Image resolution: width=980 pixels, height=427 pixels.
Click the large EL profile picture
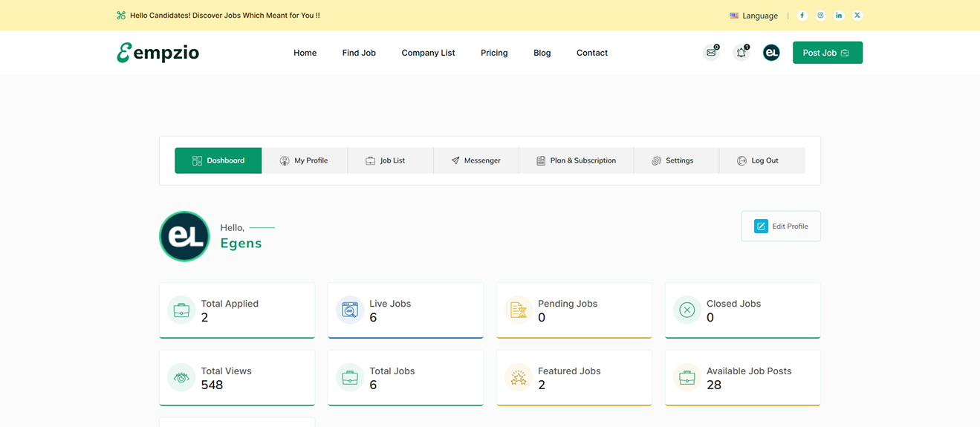click(x=184, y=236)
